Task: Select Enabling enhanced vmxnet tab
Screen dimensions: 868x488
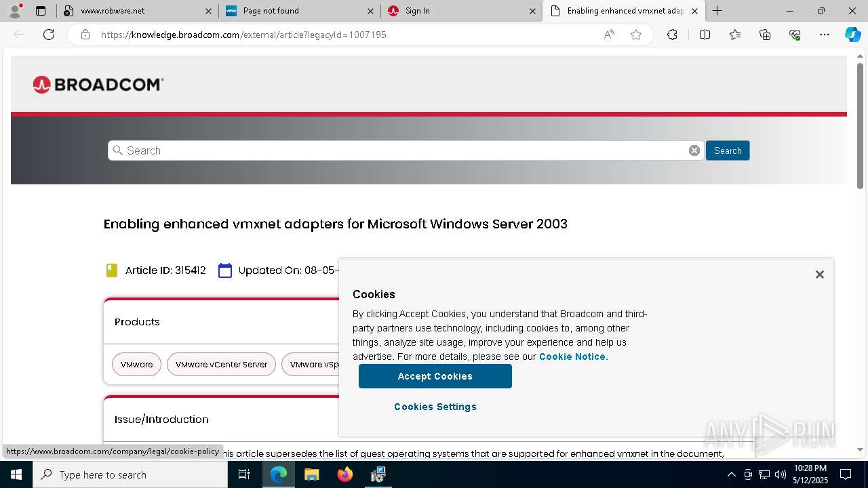Action: [625, 11]
